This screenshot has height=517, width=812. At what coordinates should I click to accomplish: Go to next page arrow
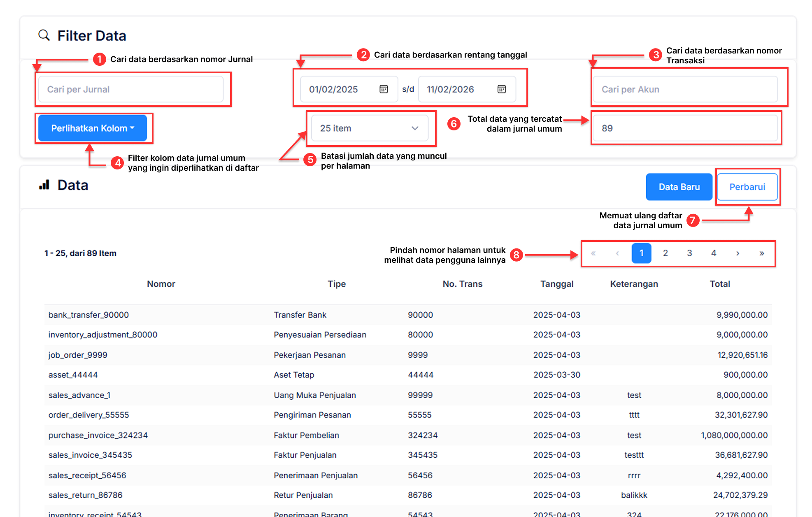pyautogui.click(x=738, y=253)
